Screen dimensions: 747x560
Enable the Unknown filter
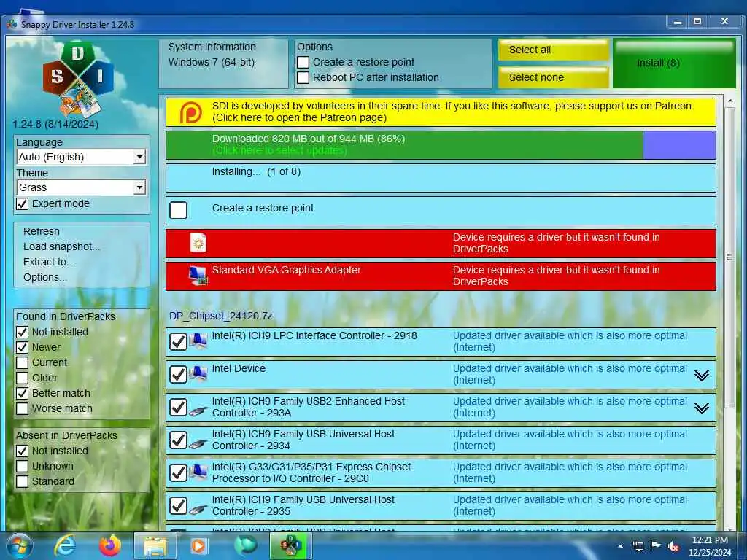coord(23,466)
